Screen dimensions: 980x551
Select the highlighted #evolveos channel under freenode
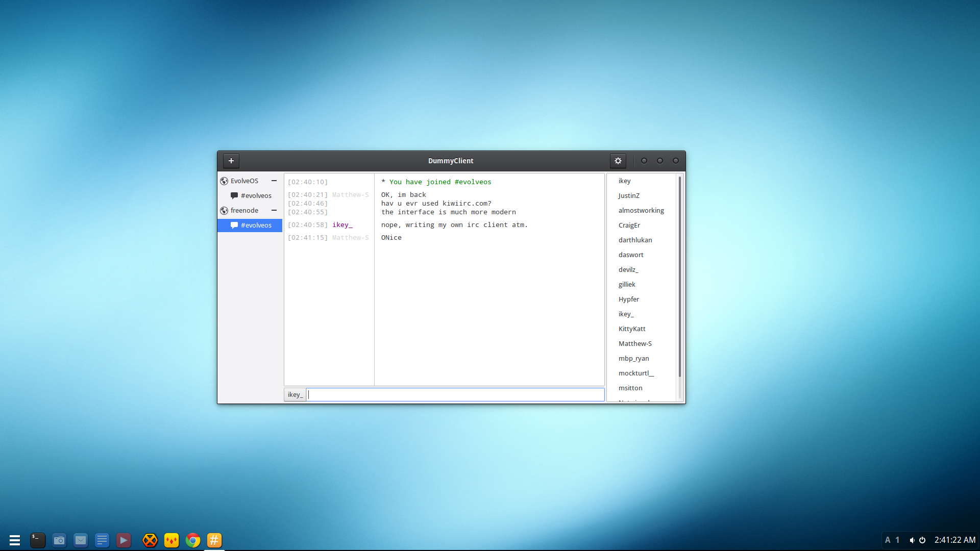tap(250, 226)
